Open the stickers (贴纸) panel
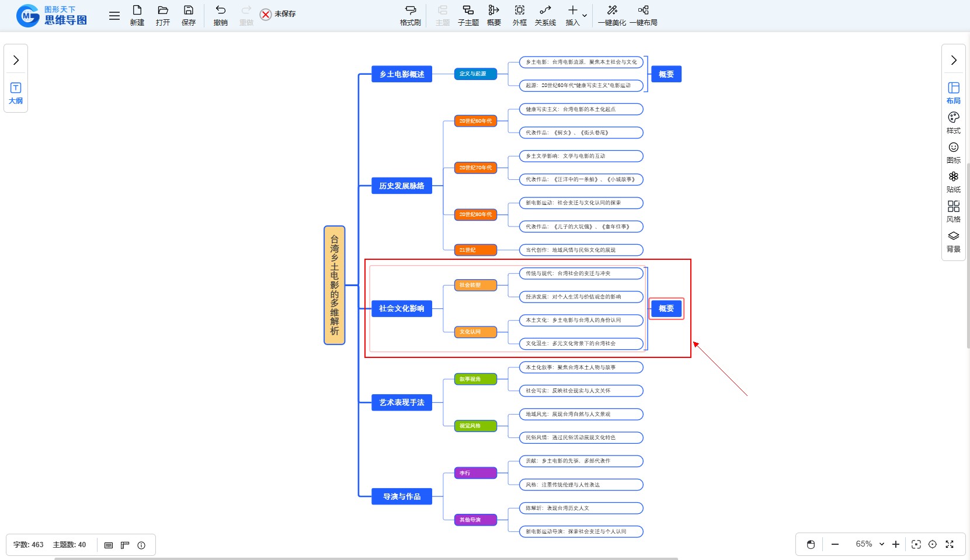This screenshot has width=970, height=560. coord(953,182)
